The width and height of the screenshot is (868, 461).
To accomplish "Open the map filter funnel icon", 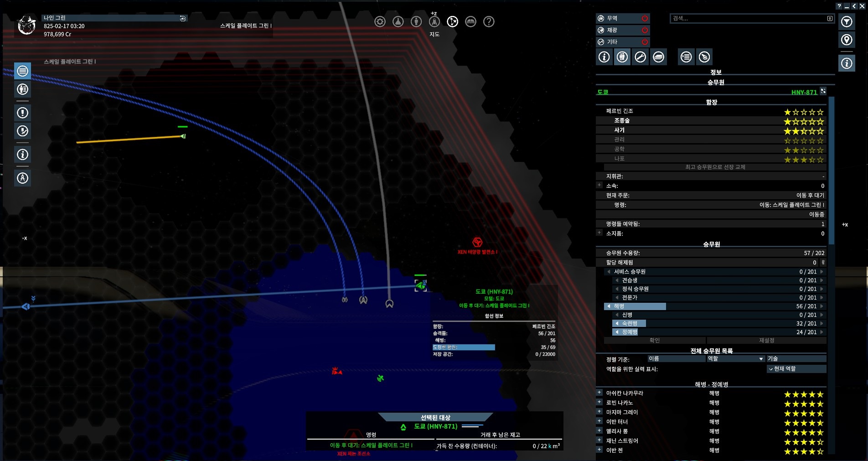I will pyautogui.click(x=847, y=21).
